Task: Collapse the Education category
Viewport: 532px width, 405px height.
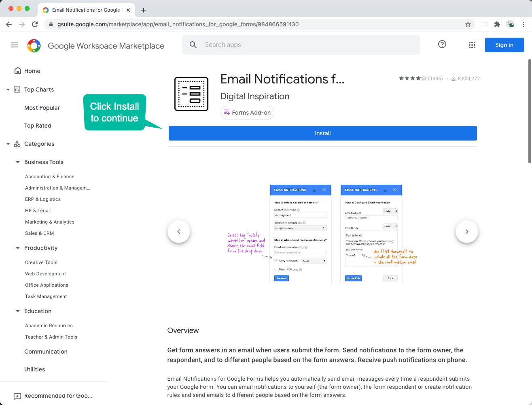Action: click(17, 311)
